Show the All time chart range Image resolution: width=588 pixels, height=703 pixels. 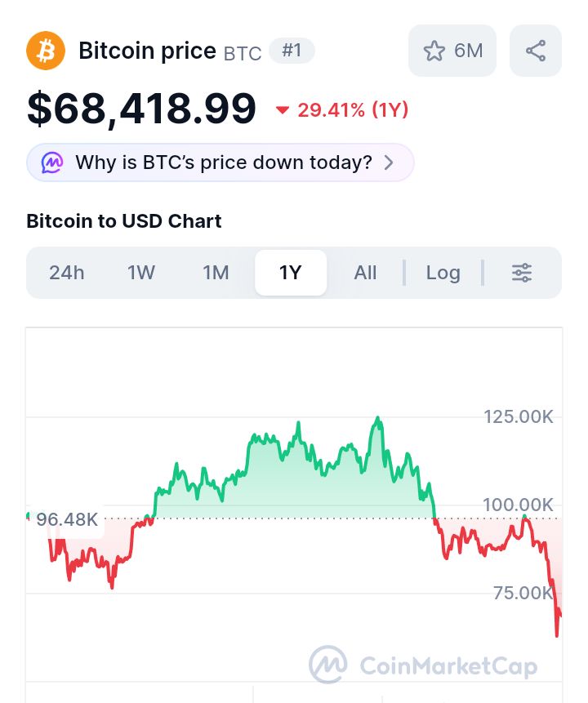(x=365, y=273)
